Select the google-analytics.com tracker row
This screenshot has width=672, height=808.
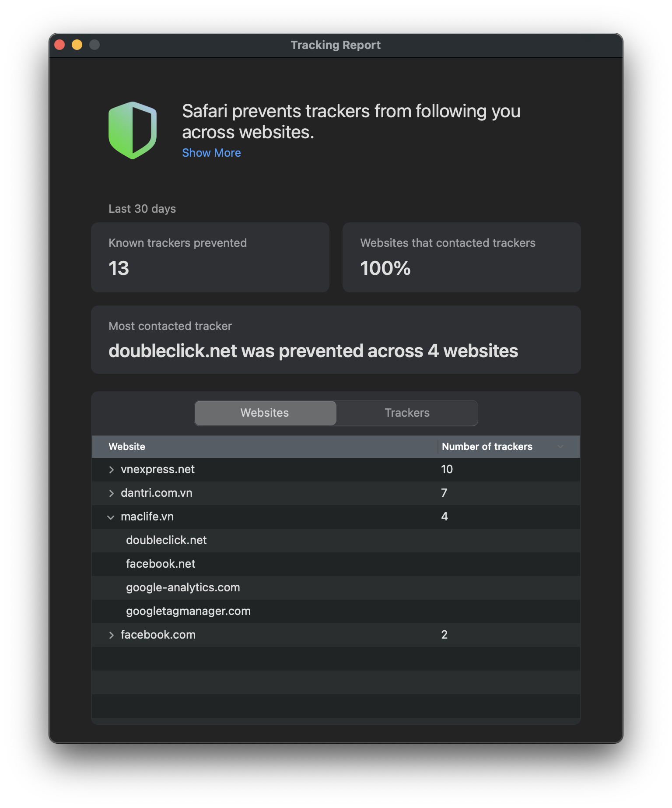pyautogui.click(x=183, y=587)
